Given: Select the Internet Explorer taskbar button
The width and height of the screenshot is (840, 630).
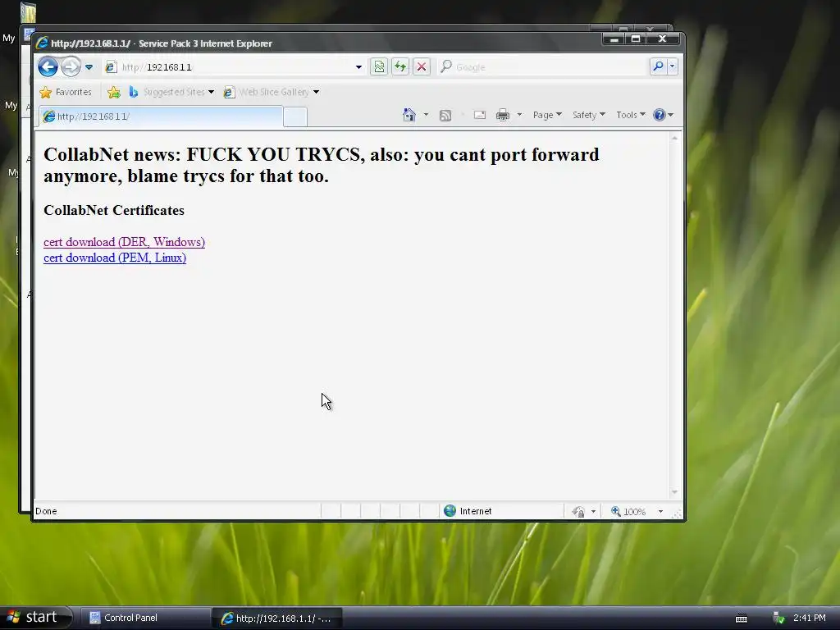Looking at the screenshot, I should pyautogui.click(x=277, y=619).
